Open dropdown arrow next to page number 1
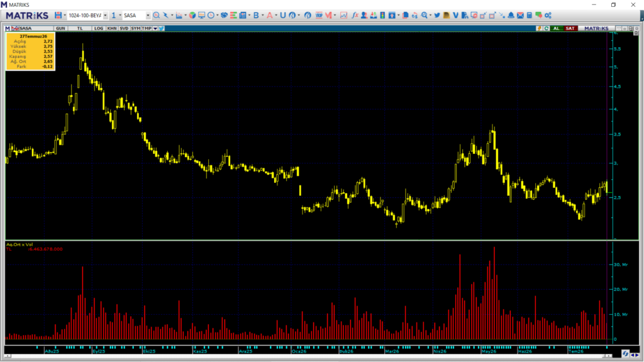Screen dimensions: 644x362 [120, 15]
